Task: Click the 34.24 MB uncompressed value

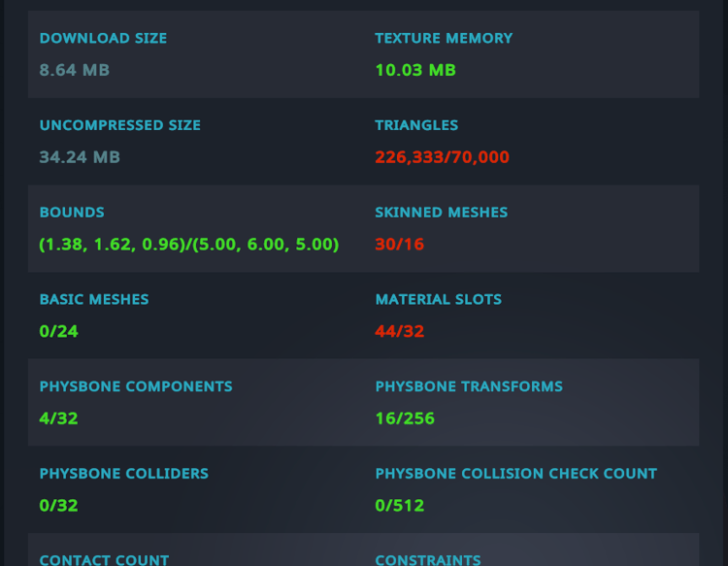Action: pos(80,157)
